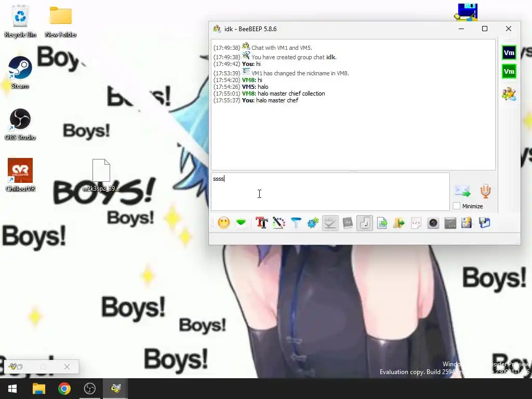Select the green Vm user avatar
532x399 pixels.
tap(509, 72)
